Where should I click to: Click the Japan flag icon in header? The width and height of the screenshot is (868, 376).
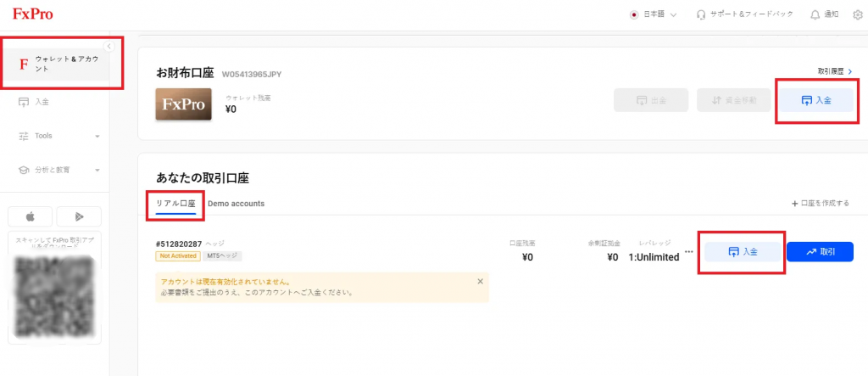coord(634,15)
